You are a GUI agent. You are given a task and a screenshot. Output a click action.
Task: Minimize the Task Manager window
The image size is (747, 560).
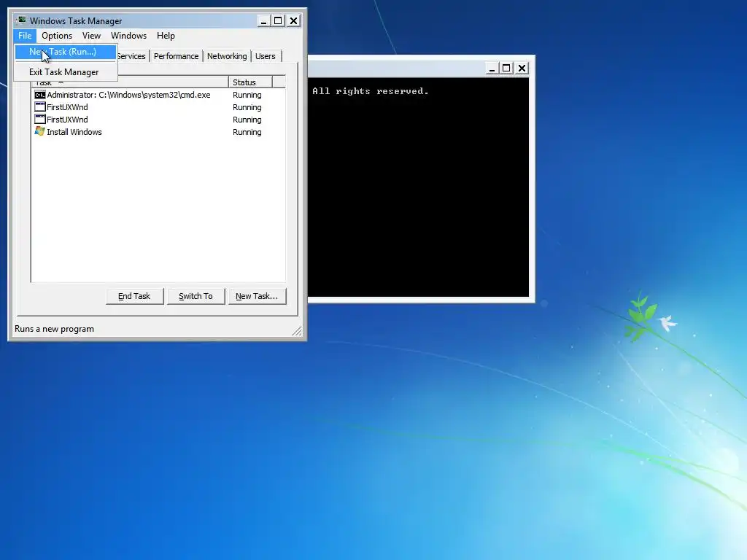[x=263, y=21]
